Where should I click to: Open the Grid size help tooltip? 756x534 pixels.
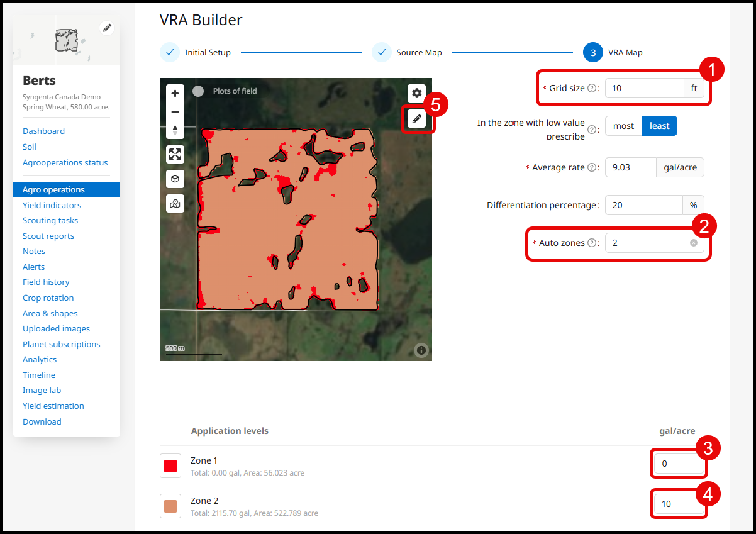[x=591, y=89]
